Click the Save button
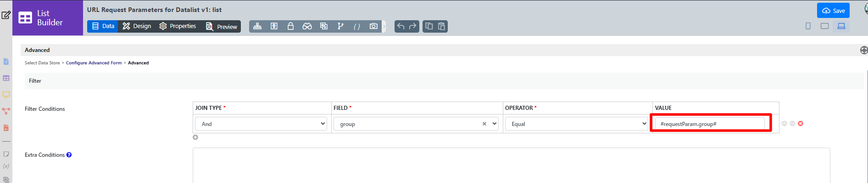This screenshot has height=183, width=868. [x=833, y=11]
